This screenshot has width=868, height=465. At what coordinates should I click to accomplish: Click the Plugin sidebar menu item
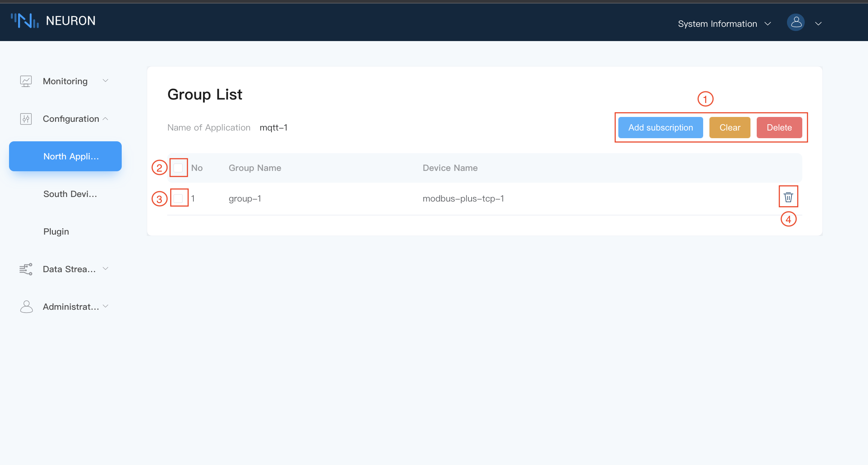(x=56, y=231)
